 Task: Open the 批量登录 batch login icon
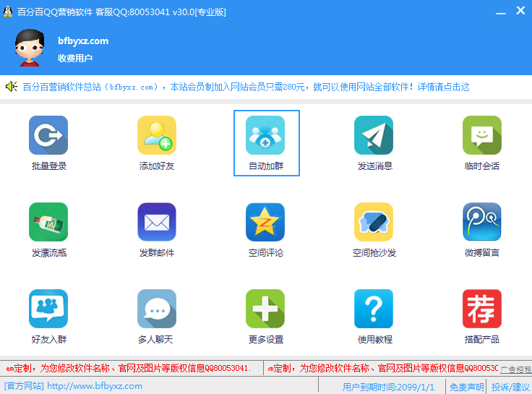[48, 135]
